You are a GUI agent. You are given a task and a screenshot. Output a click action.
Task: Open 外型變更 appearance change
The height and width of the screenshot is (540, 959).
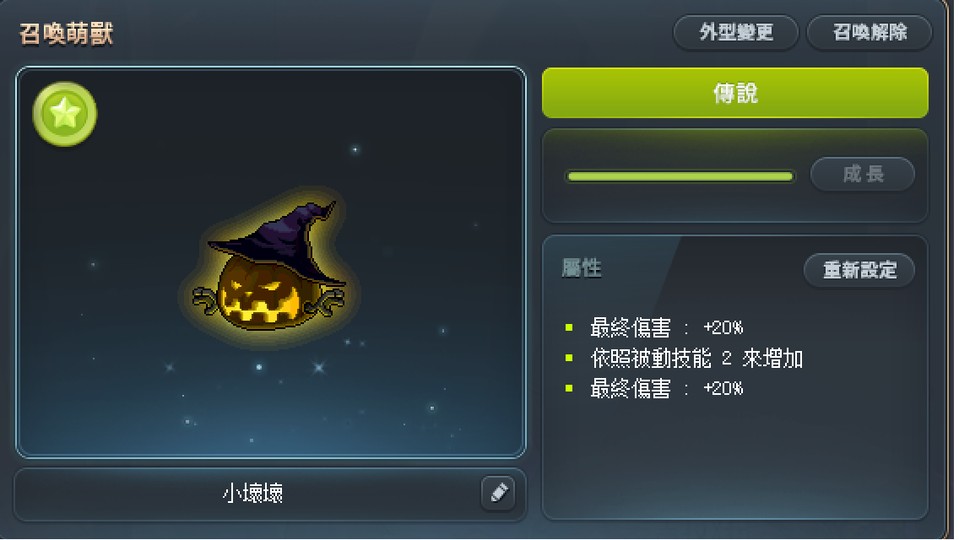click(x=736, y=32)
